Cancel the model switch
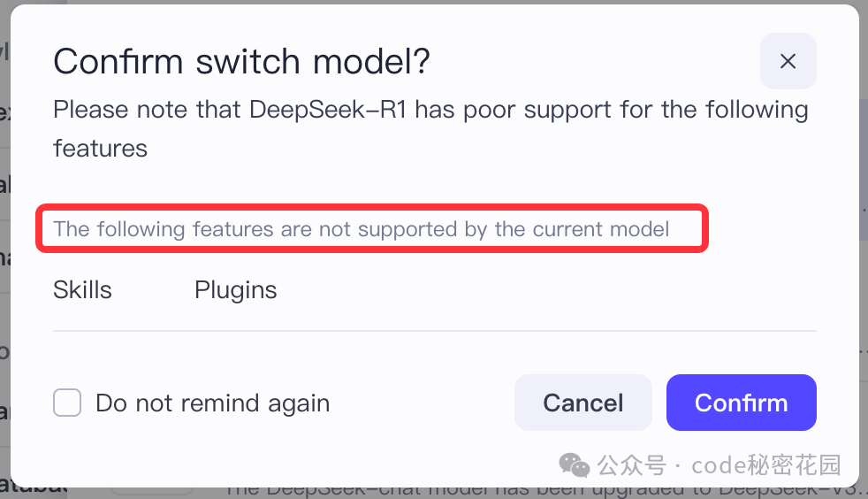Image resolution: width=868 pixels, height=499 pixels. click(x=582, y=403)
